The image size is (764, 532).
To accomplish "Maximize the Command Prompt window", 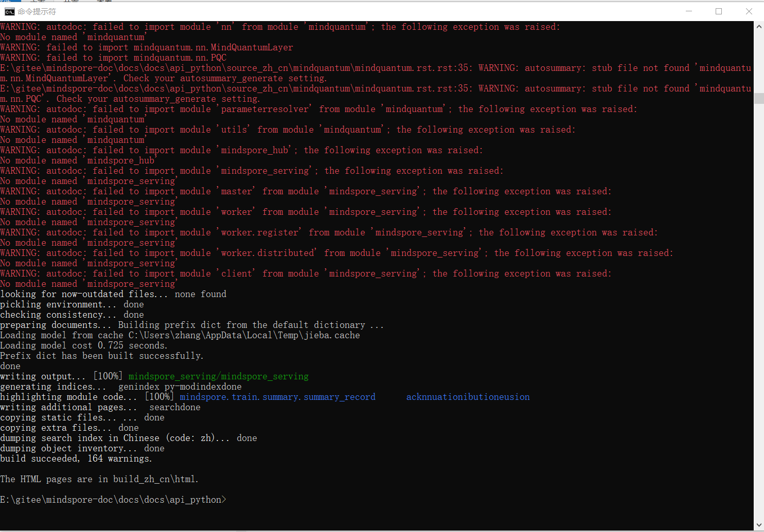I will [x=719, y=11].
